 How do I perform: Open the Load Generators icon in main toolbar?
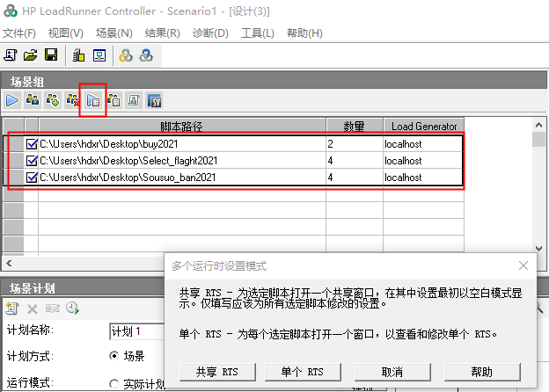coord(78,55)
